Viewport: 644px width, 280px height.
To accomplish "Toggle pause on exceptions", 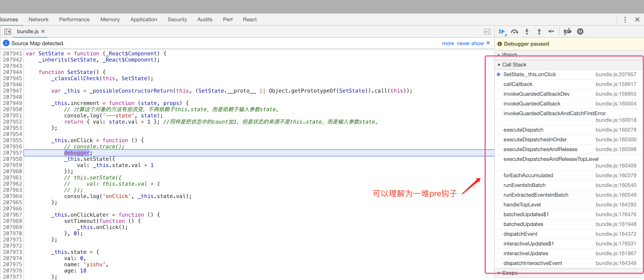I will coord(580,31).
